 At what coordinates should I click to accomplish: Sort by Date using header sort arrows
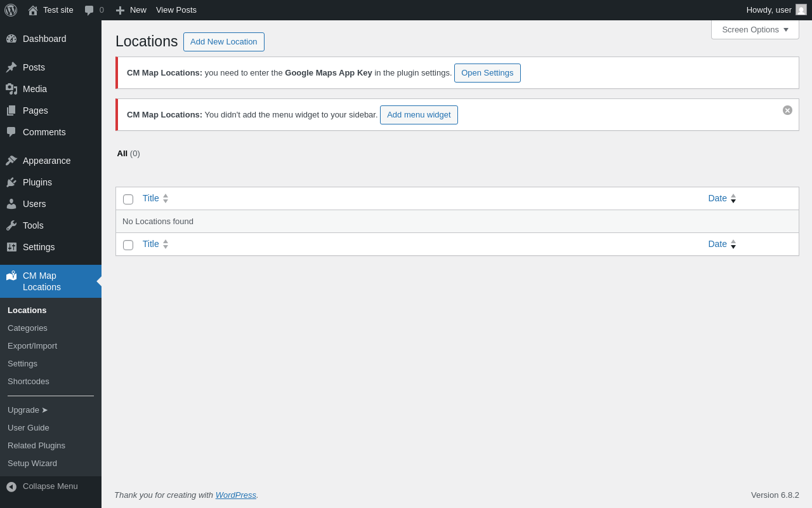point(733,198)
